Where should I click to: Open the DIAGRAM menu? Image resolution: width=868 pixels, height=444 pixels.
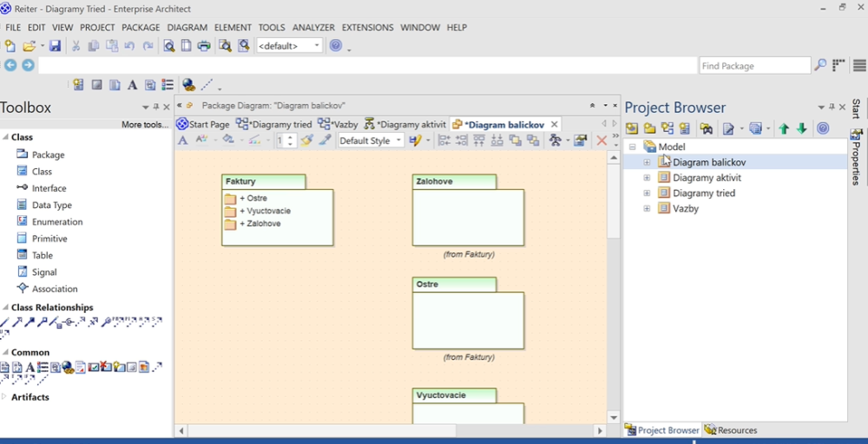pos(187,28)
